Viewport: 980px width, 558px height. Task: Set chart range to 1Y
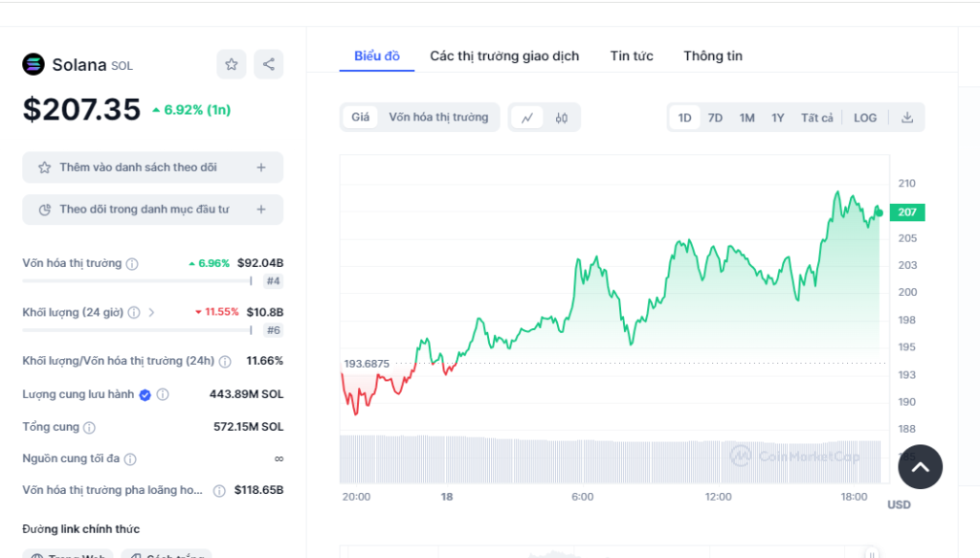point(777,118)
